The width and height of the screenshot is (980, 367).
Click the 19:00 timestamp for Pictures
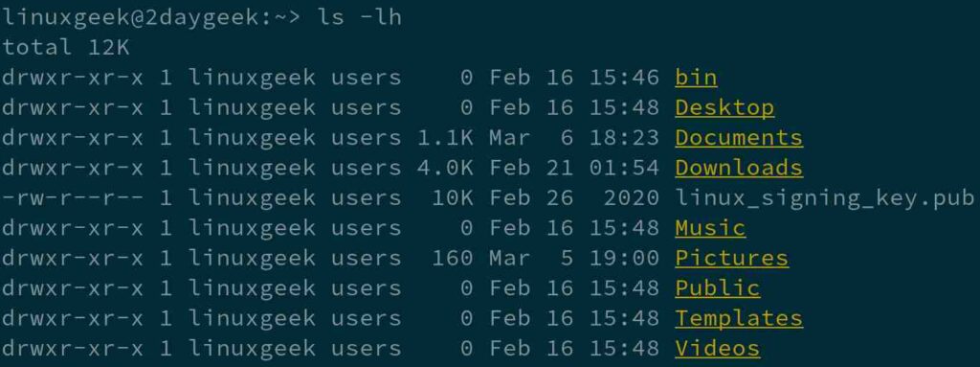click(624, 258)
